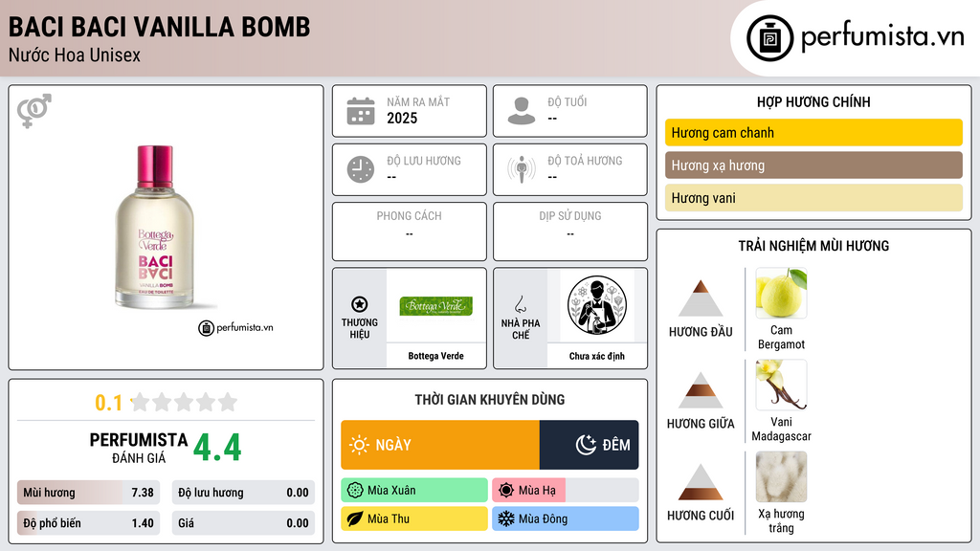Viewport: 980px width, 551px height.
Task: Click the Chưa xác định perfumer label
Action: 597,356
